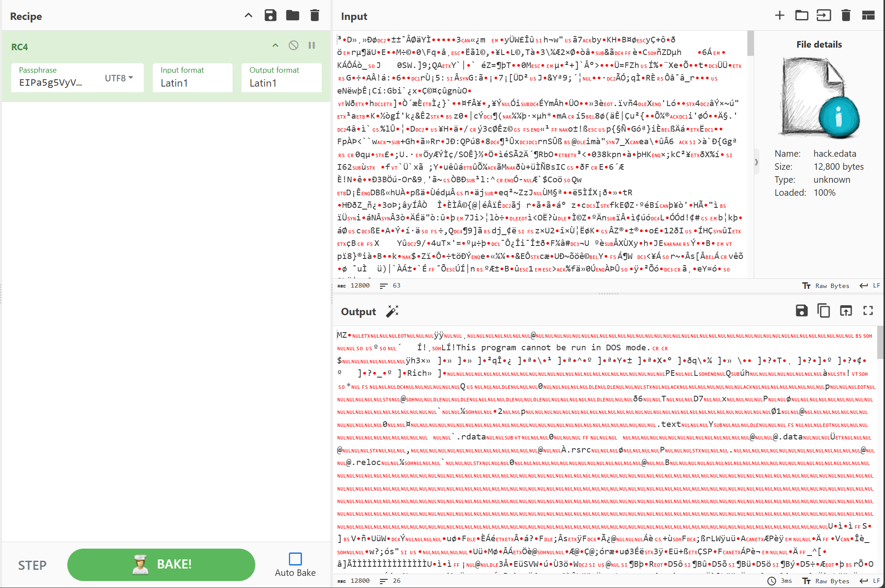Viewport: 885px width, 588px height.
Task: Add a new input tab
Action: [x=779, y=16]
